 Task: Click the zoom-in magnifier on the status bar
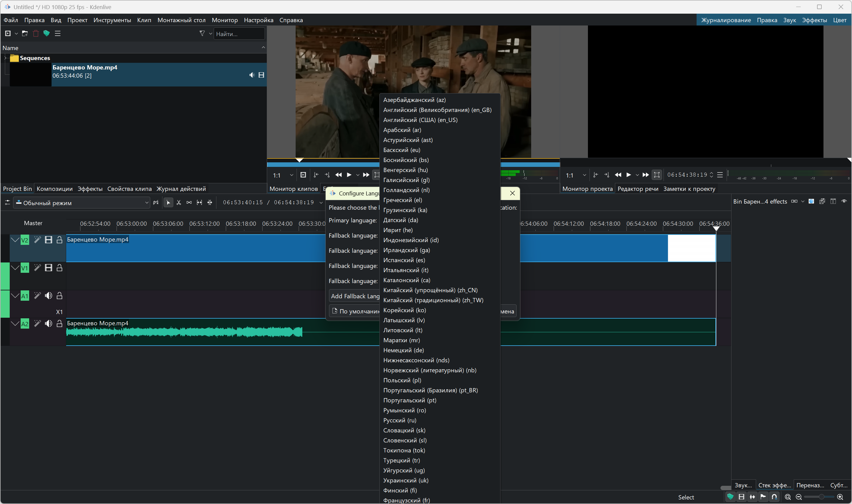840,497
